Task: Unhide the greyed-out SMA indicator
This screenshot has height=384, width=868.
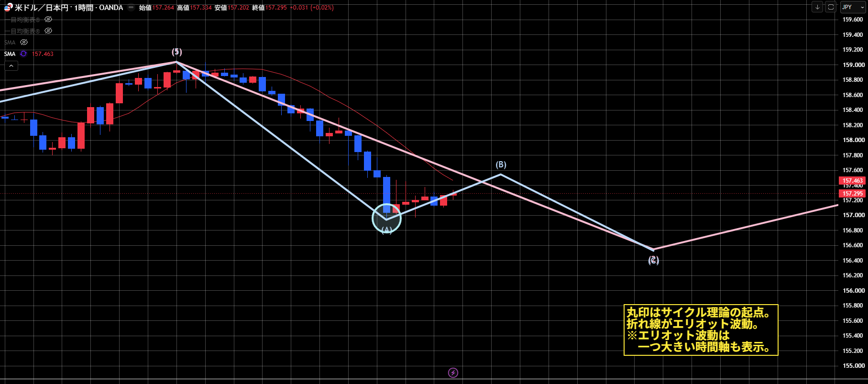Action: [24, 43]
